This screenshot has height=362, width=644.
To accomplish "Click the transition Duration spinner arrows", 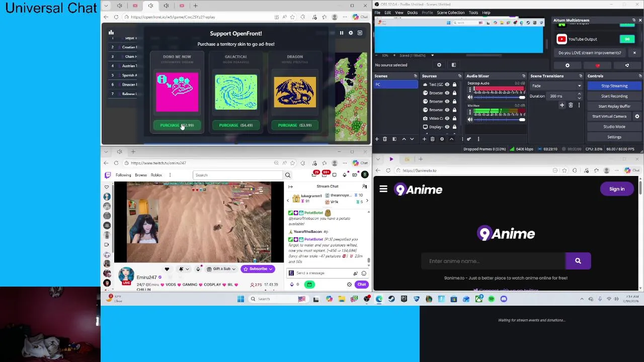I will pyautogui.click(x=579, y=96).
